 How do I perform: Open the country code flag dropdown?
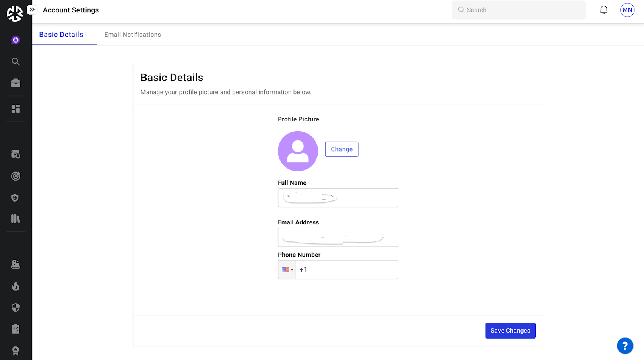[x=287, y=270]
